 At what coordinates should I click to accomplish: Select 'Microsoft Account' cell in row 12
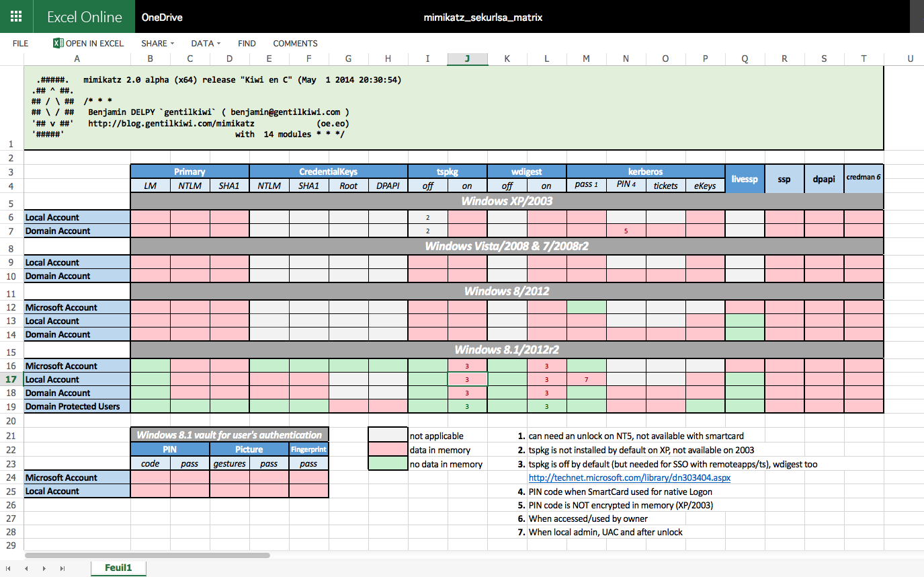[x=77, y=307]
